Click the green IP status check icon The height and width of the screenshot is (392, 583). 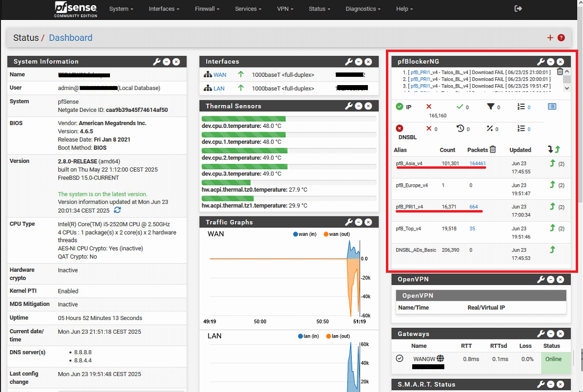pos(400,107)
